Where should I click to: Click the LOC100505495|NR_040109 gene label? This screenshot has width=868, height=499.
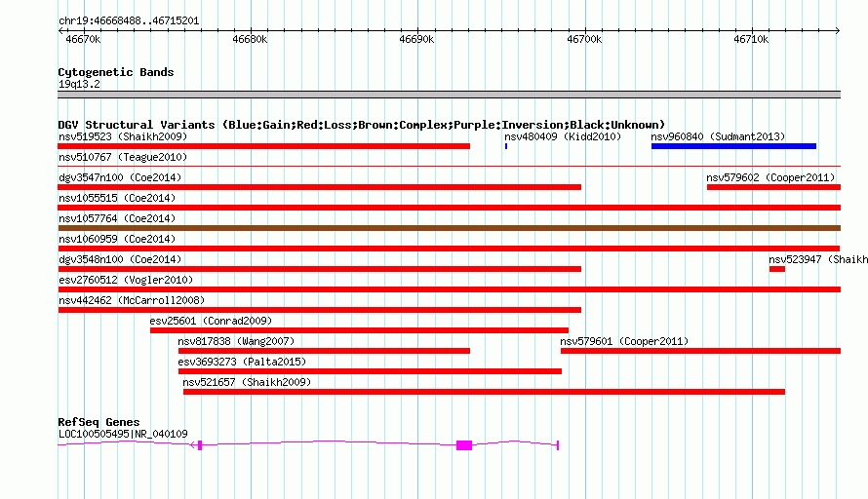123,435
